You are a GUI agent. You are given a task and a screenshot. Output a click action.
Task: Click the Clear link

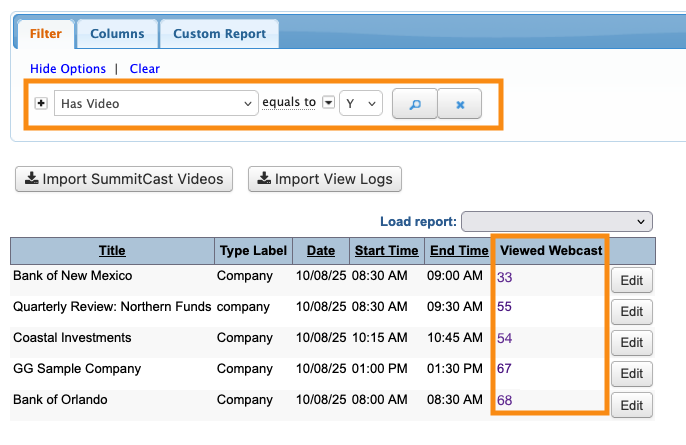pos(144,69)
